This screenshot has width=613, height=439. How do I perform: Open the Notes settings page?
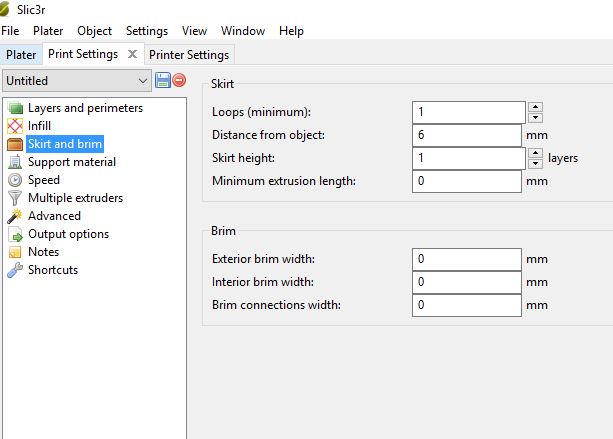point(43,252)
